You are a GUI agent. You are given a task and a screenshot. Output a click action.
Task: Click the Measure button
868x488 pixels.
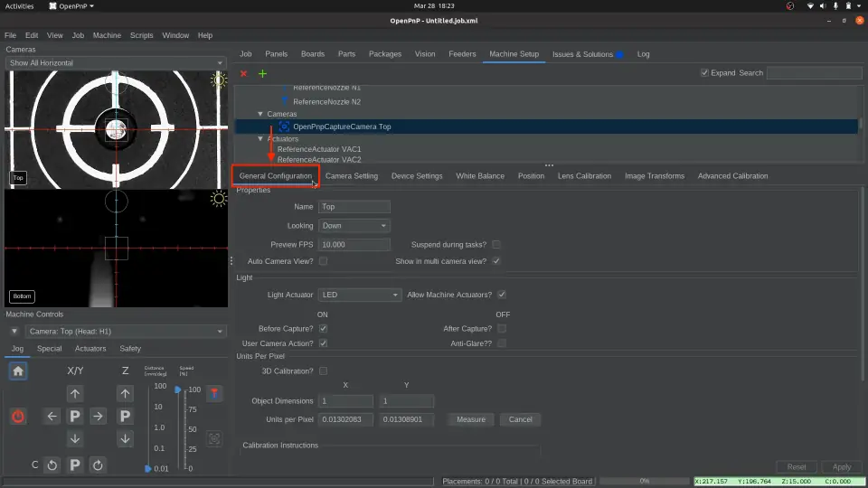point(470,419)
